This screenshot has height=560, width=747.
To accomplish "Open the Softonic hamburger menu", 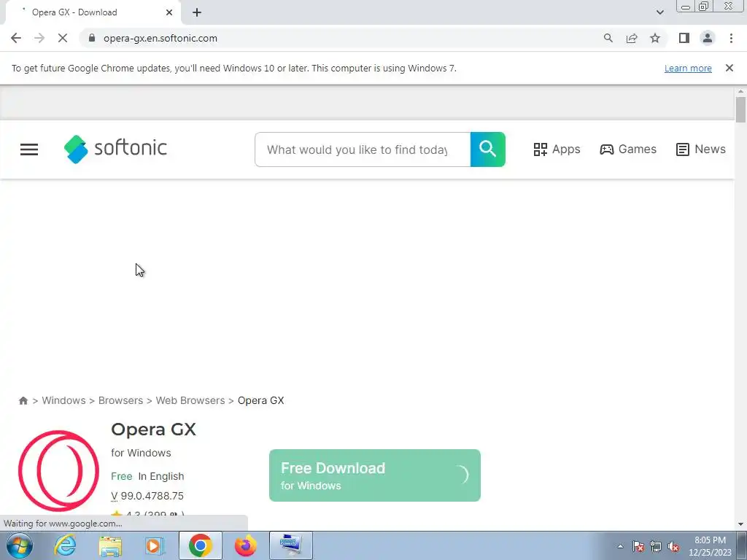I will tap(29, 149).
